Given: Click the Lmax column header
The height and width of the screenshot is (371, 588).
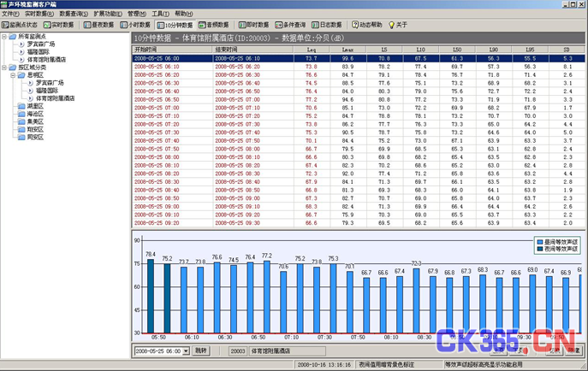Looking at the screenshot, I should click(x=348, y=50).
